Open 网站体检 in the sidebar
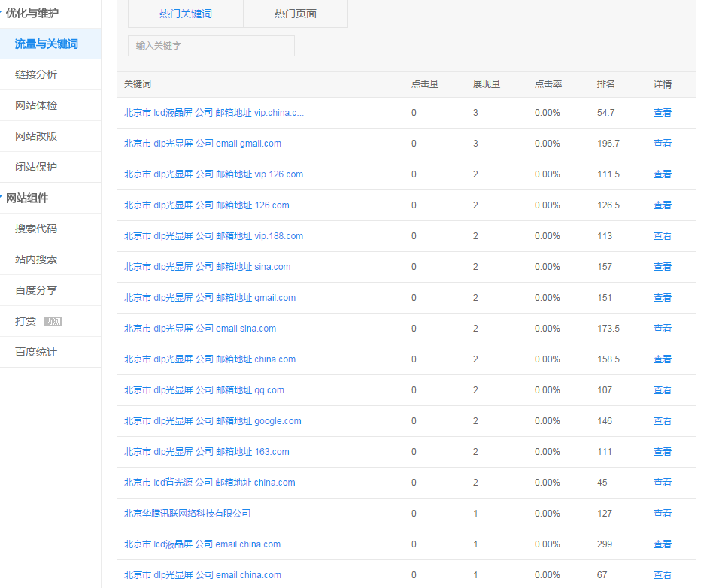The image size is (704, 588). [36, 105]
